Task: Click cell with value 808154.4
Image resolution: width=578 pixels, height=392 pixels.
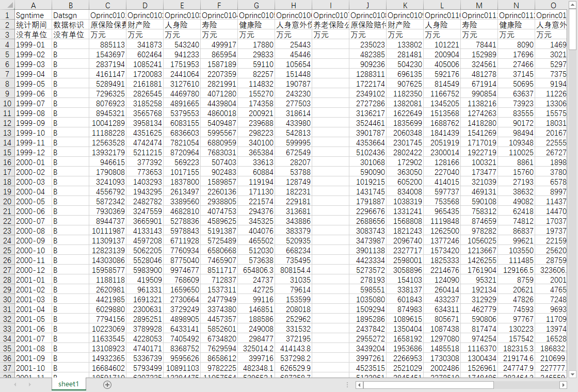Action: (x=294, y=270)
